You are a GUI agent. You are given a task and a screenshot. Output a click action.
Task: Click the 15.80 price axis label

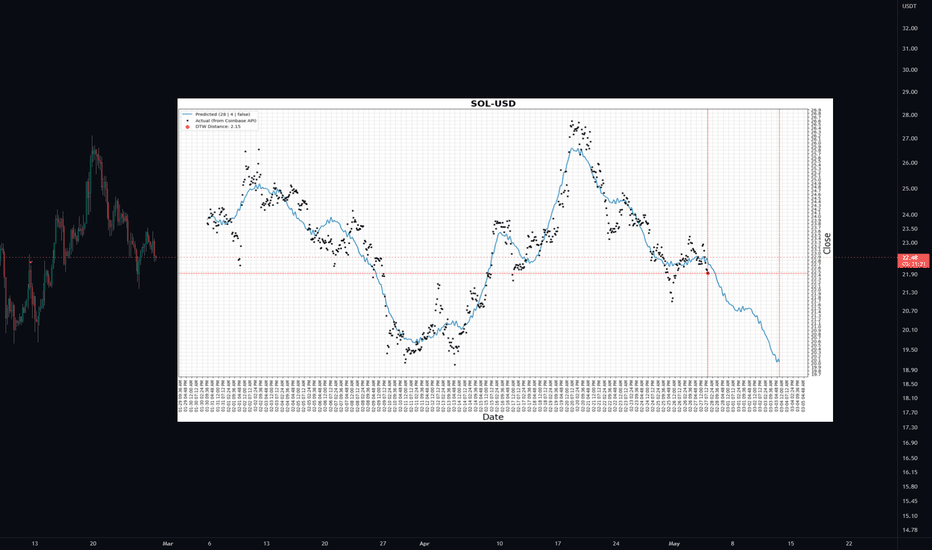[909, 486]
